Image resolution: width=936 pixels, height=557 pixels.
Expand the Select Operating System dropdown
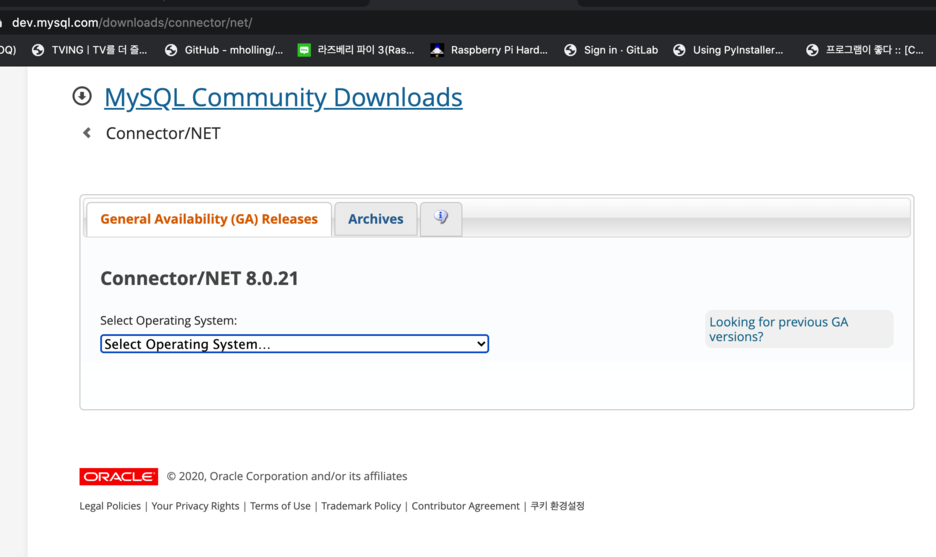tap(294, 344)
